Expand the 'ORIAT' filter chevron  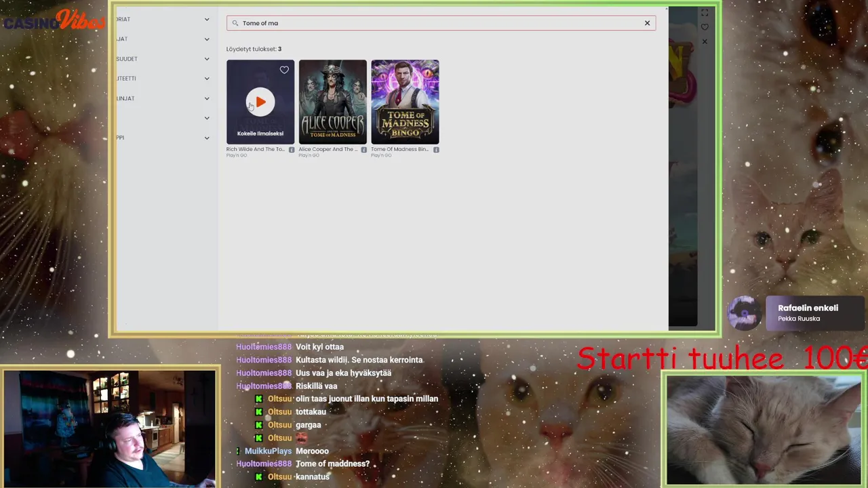[x=207, y=20]
